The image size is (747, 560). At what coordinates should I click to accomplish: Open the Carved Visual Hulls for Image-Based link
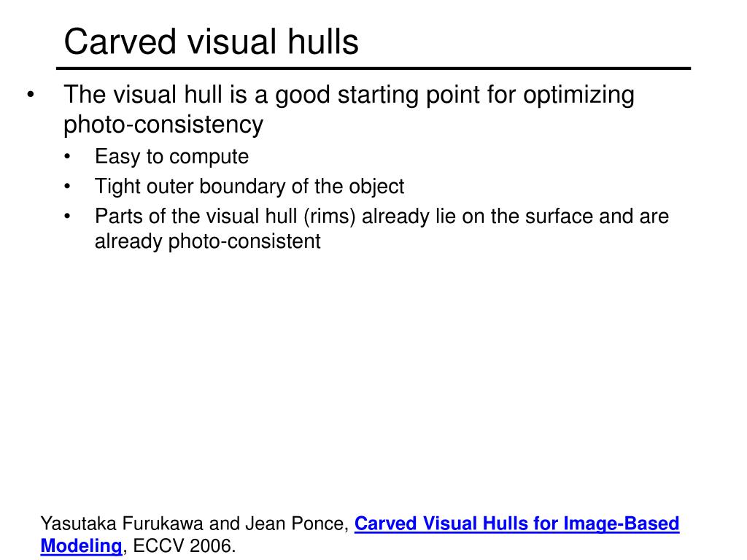[x=516, y=524]
